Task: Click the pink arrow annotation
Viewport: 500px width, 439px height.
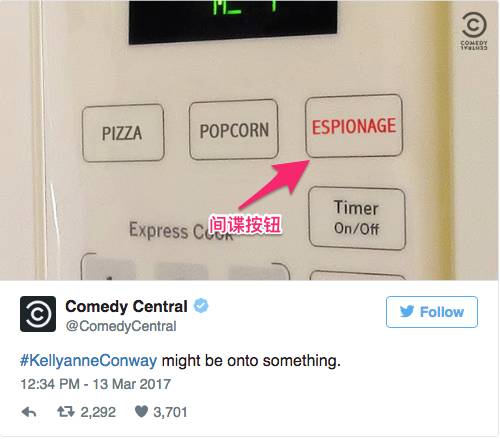Action: (275, 184)
